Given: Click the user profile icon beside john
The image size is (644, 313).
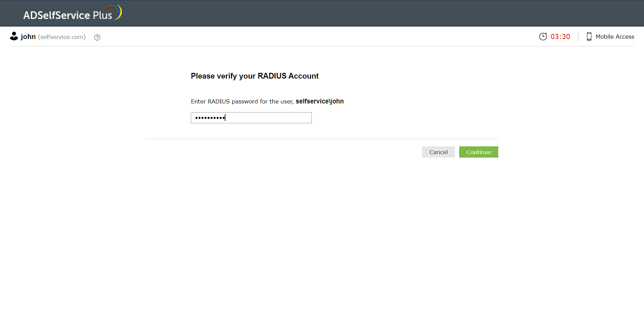Looking at the screenshot, I should [x=14, y=36].
